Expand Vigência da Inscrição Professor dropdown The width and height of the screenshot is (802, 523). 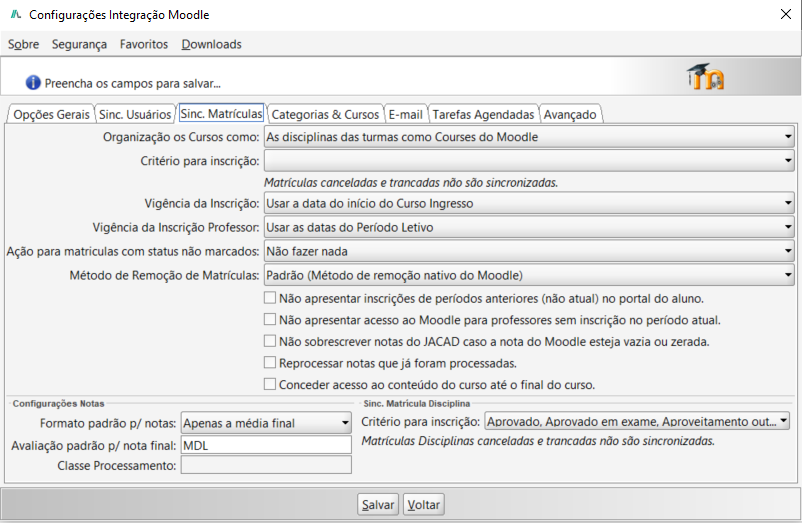529,228
